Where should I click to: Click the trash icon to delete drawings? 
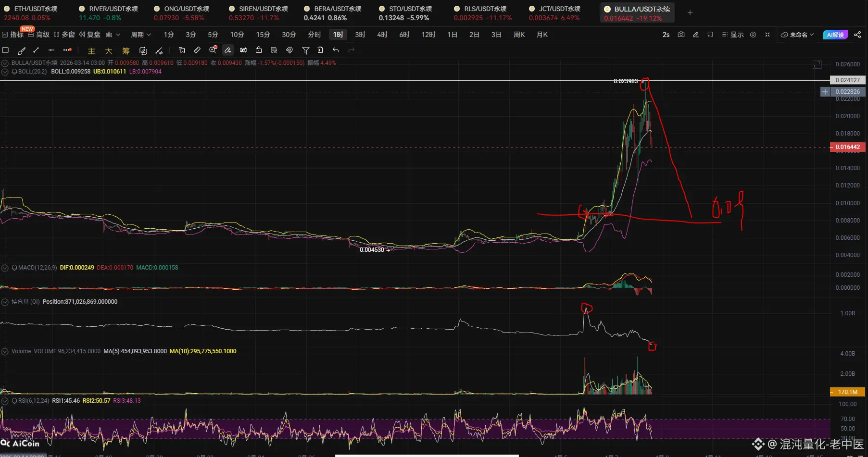click(320, 50)
